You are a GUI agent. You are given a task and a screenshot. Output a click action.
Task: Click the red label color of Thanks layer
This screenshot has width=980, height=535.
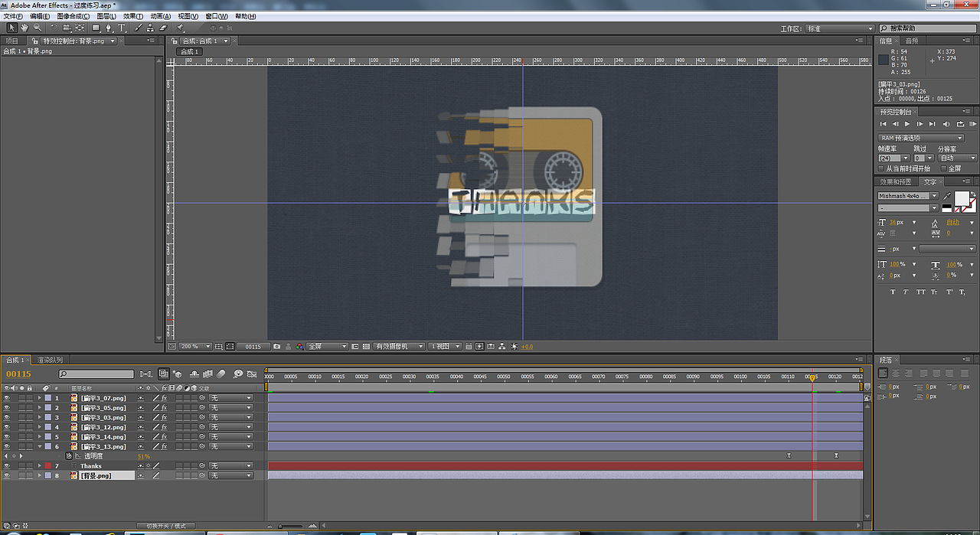tap(48, 465)
